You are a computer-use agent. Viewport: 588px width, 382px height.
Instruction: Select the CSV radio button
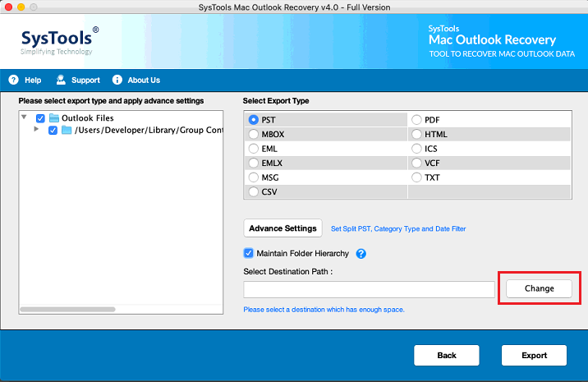tap(253, 191)
